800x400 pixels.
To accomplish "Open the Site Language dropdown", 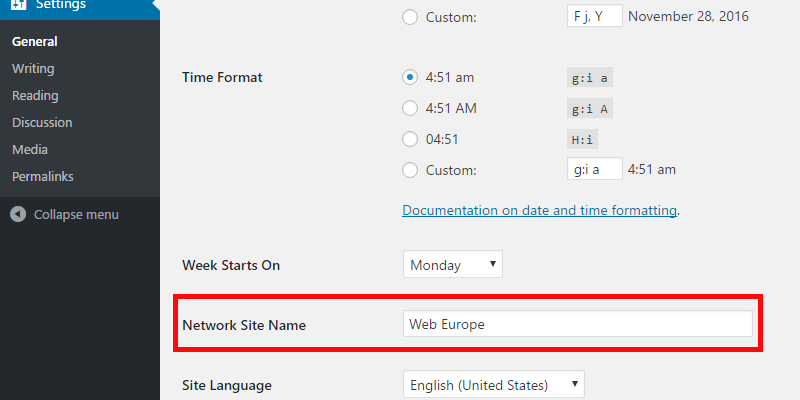I will tap(493, 385).
